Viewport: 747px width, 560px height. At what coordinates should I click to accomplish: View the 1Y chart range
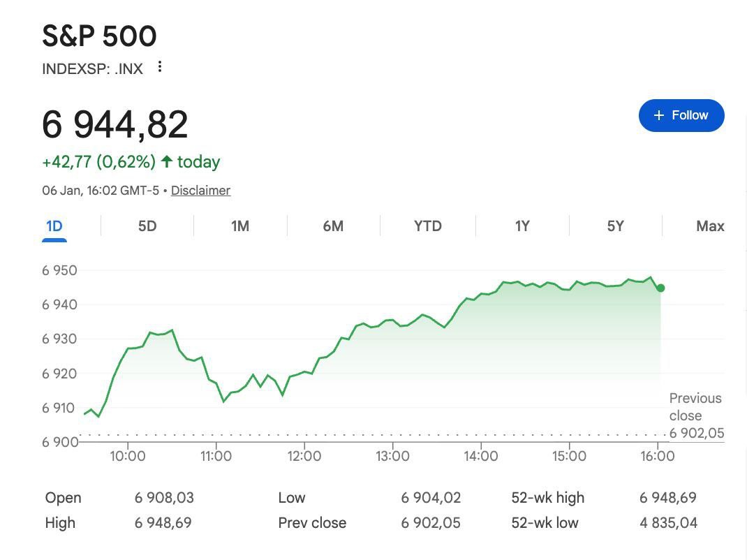click(x=522, y=226)
